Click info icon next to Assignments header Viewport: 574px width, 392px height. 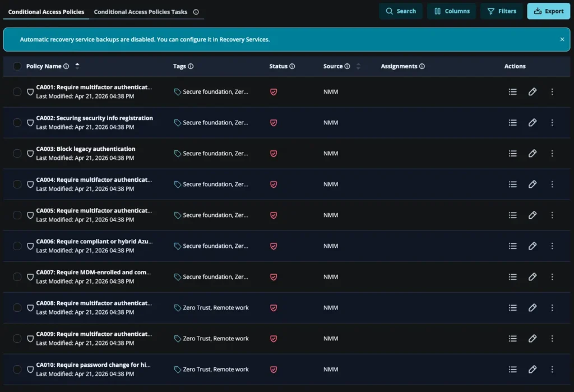(x=422, y=66)
